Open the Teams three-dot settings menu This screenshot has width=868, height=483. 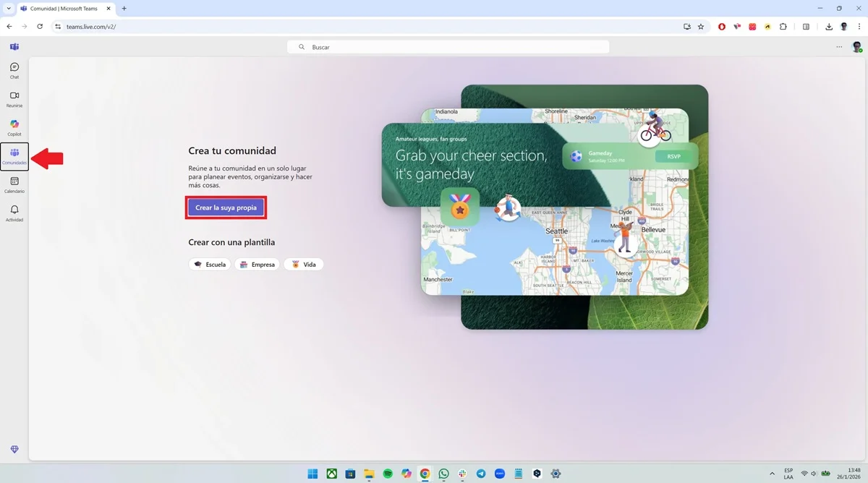click(x=839, y=47)
